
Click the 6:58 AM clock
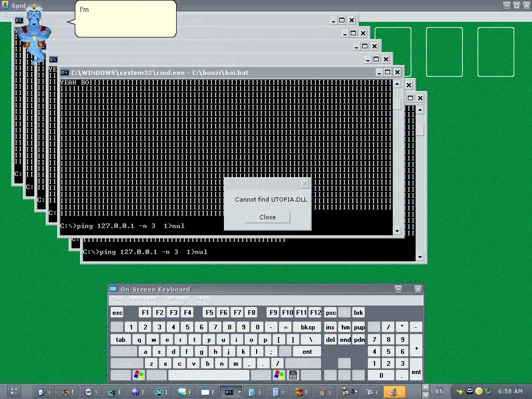click(510, 391)
